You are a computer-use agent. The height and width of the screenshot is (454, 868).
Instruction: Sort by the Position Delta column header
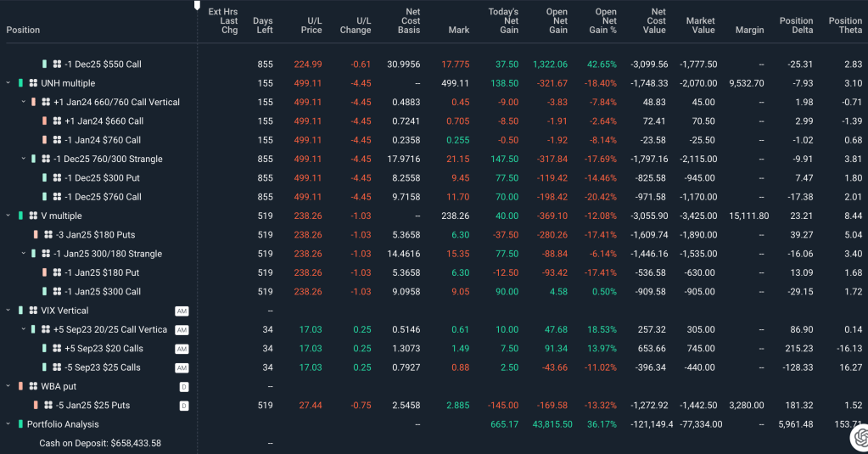pos(796,25)
